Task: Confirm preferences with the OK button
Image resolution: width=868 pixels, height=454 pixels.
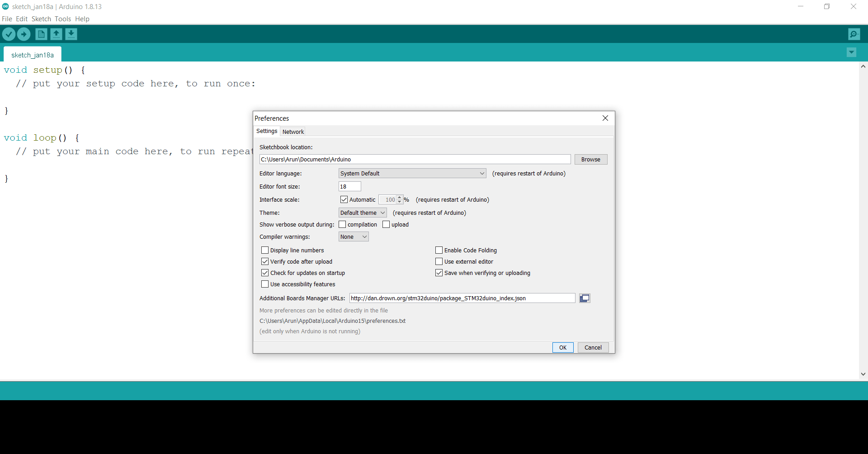Action: pos(563,347)
